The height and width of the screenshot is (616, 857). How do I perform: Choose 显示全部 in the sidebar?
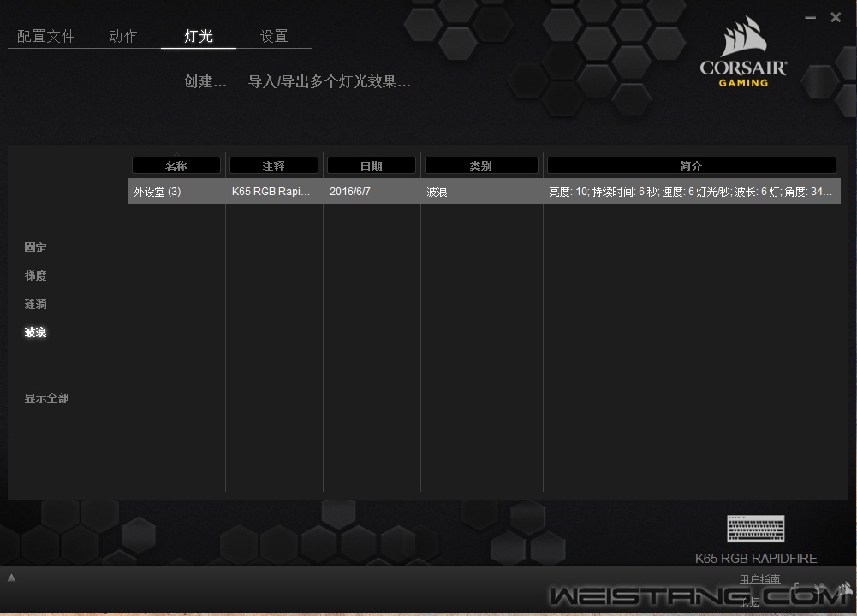click(x=46, y=398)
